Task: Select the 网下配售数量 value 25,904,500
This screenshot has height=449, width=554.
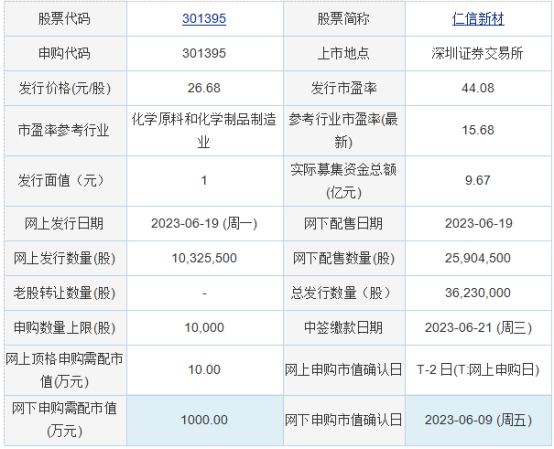Action: tap(478, 258)
